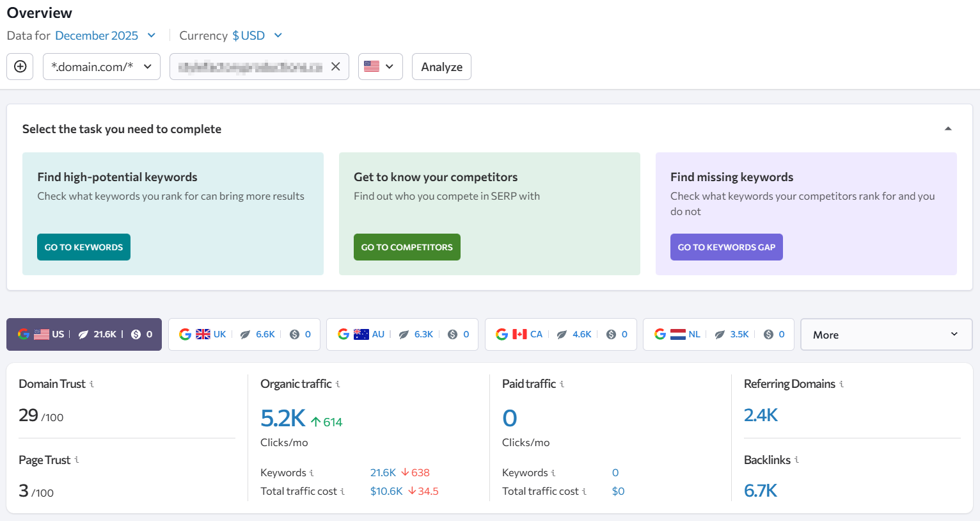The width and height of the screenshot is (980, 521).
Task: Switch to the UK country tab
Action: click(x=244, y=333)
